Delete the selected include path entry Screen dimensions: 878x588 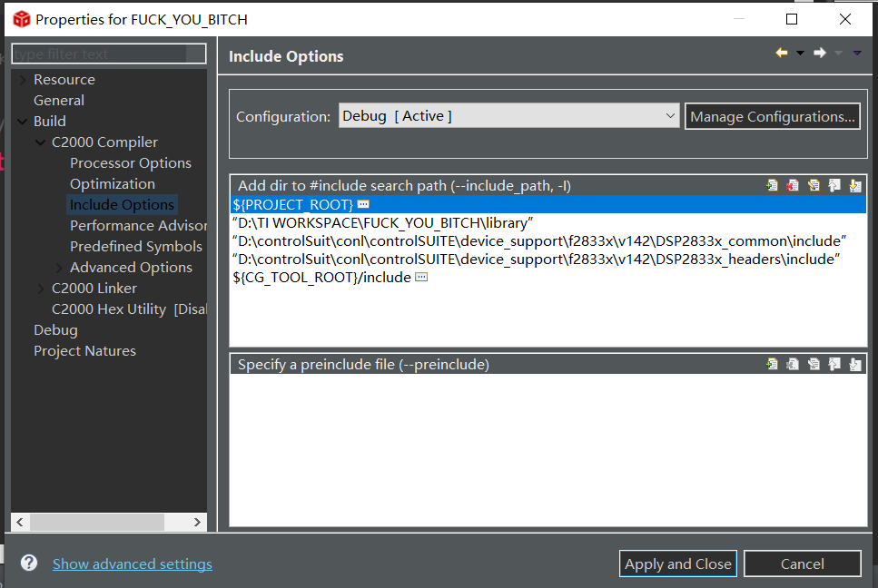tap(793, 186)
